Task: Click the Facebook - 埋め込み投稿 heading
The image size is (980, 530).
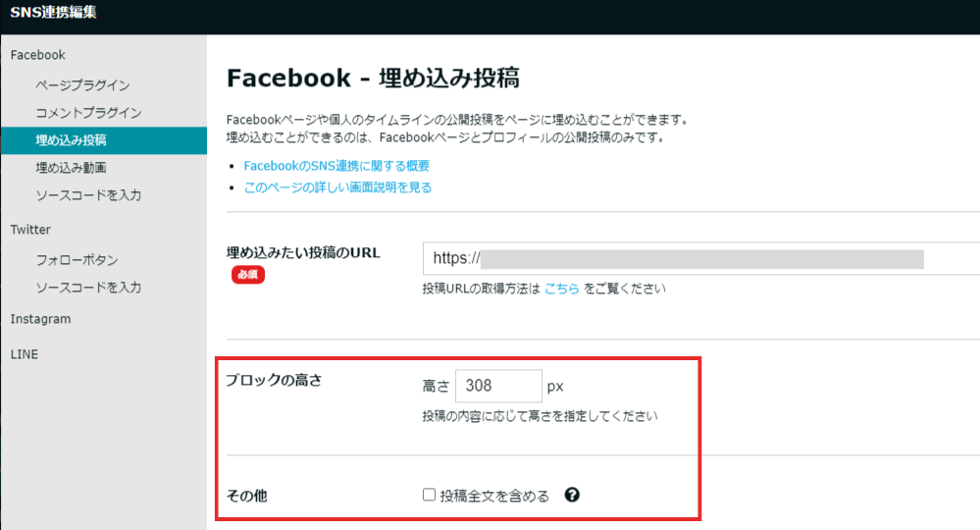Action: (x=373, y=79)
